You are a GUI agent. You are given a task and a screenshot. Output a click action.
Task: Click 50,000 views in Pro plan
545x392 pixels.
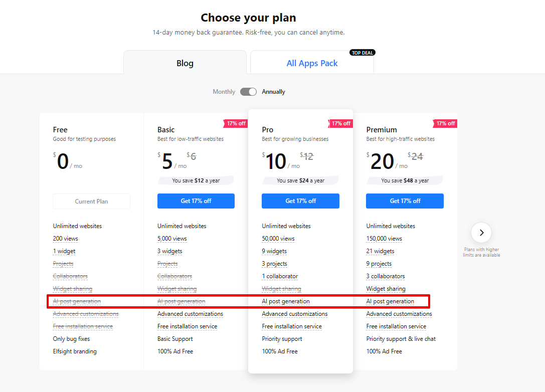(x=278, y=239)
